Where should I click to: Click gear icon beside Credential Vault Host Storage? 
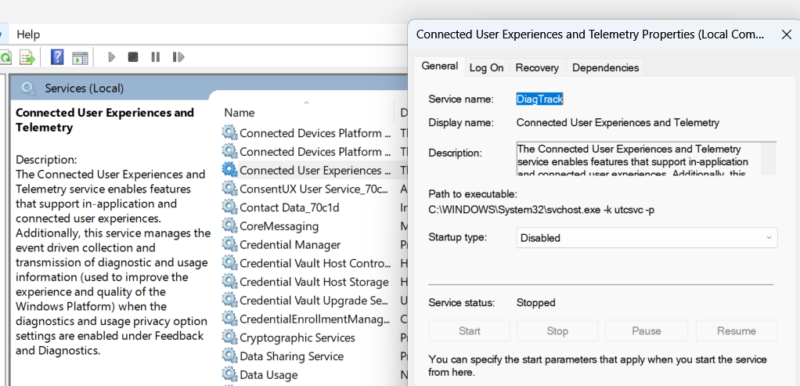click(230, 282)
